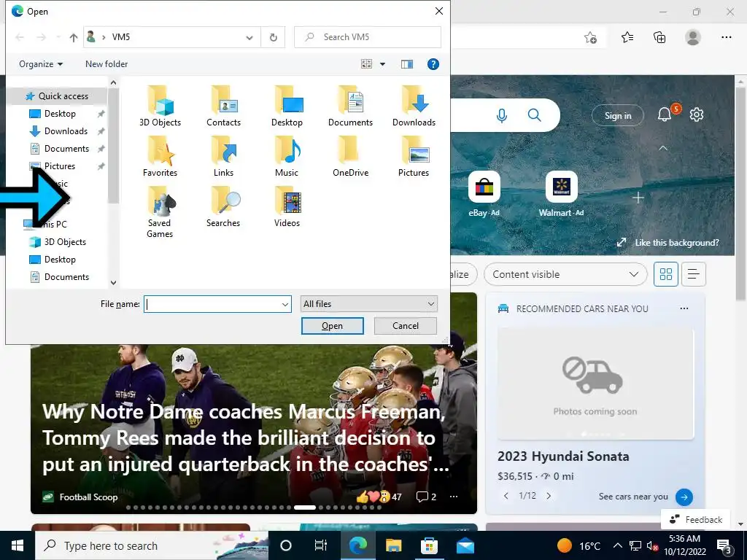Image resolution: width=747 pixels, height=560 pixels.
Task: Collapse quick links with up chevron
Action: [662, 148]
